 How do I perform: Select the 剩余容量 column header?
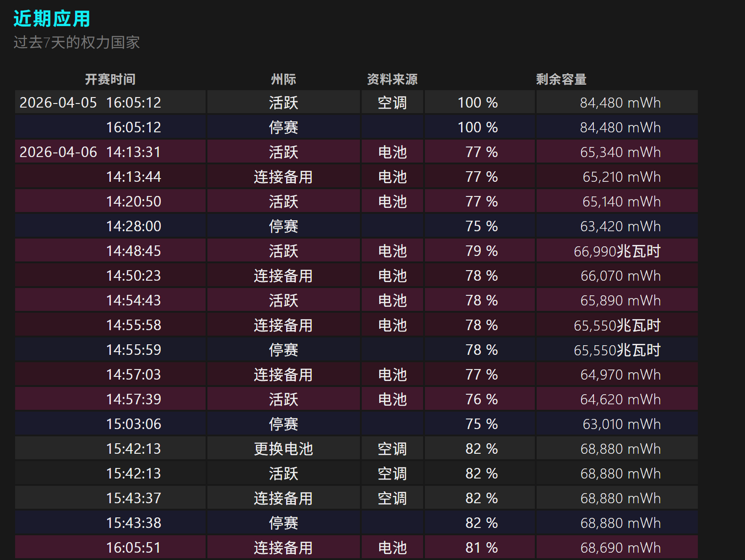[x=561, y=79]
